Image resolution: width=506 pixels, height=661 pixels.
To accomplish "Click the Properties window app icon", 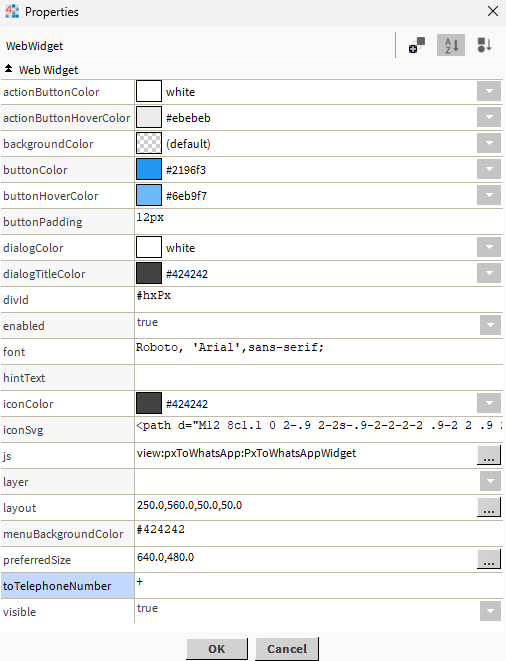I will tap(12, 11).
